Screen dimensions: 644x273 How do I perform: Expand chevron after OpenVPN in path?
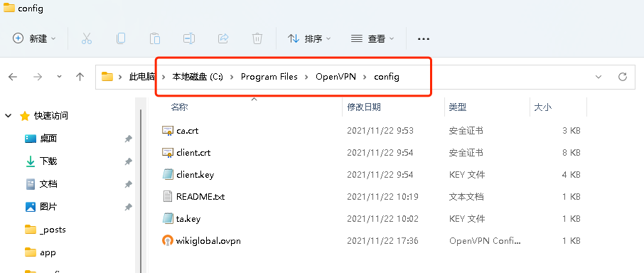365,77
